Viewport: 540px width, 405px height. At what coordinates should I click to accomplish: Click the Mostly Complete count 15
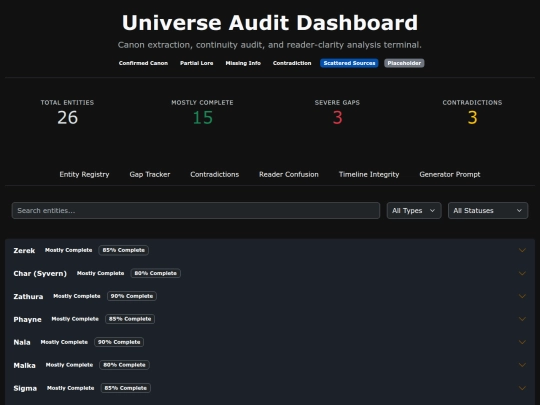click(202, 117)
